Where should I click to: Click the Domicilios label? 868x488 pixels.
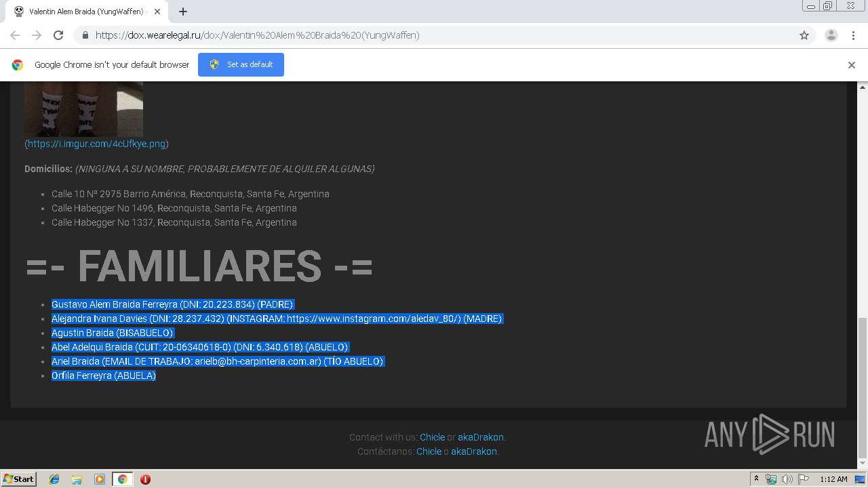(48, 169)
